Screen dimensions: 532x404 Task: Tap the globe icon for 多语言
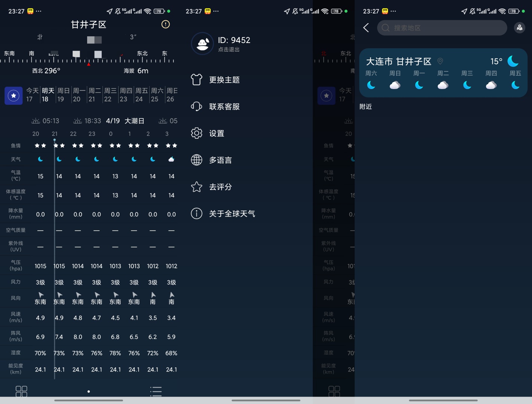click(196, 160)
